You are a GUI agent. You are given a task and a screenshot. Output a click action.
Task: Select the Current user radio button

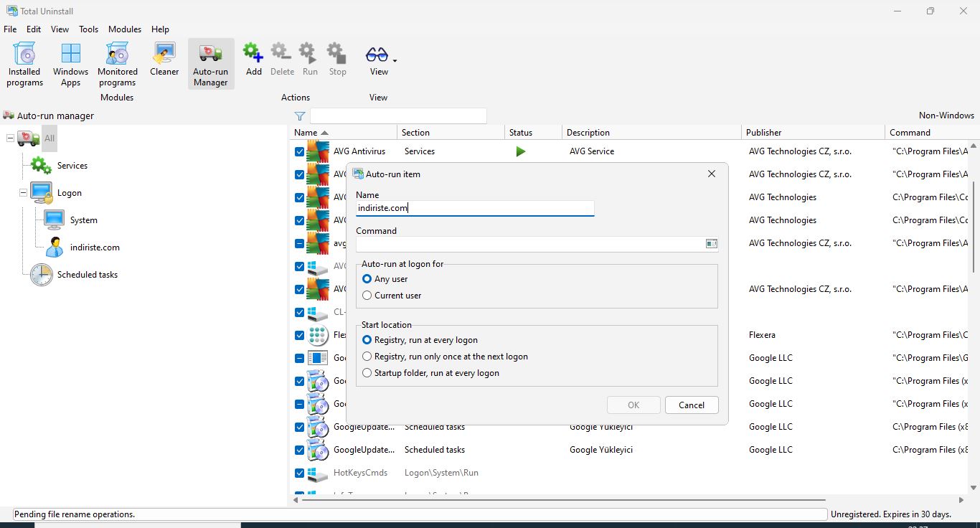367,296
